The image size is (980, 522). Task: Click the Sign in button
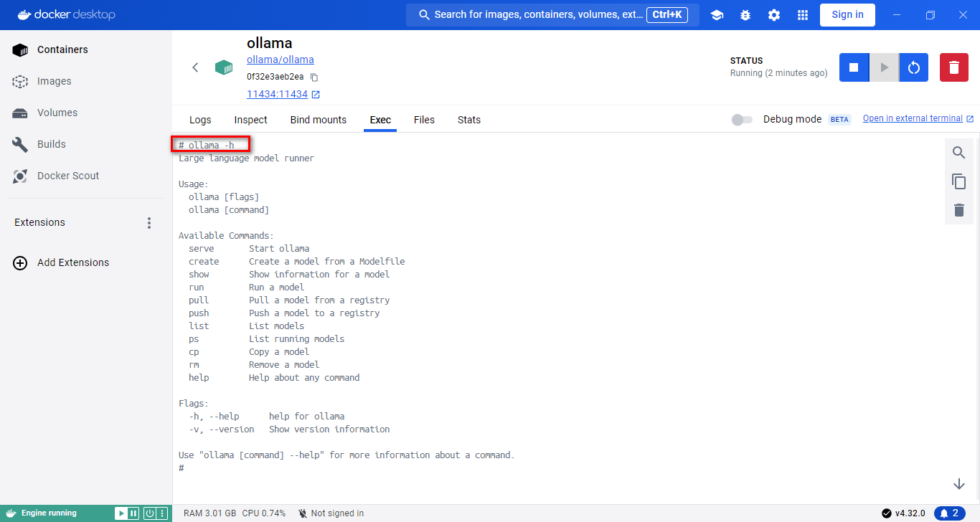pyautogui.click(x=847, y=14)
